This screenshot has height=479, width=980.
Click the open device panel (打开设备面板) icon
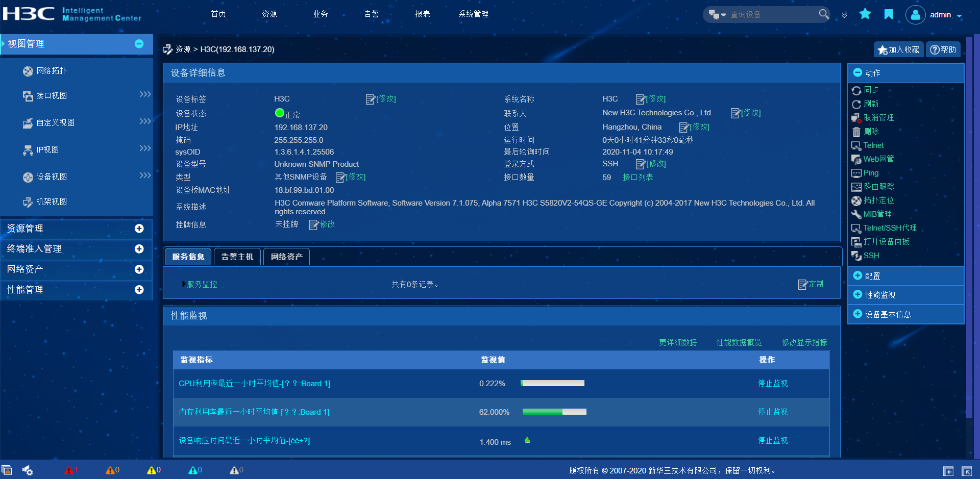pyautogui.click(x=856, y=242)
